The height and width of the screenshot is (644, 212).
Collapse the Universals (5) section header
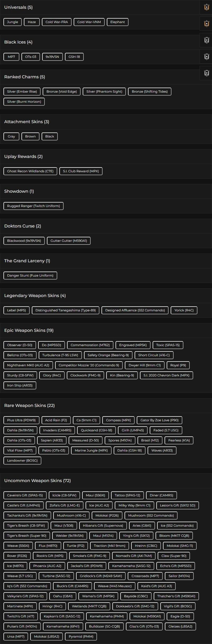tap(19, 7)
